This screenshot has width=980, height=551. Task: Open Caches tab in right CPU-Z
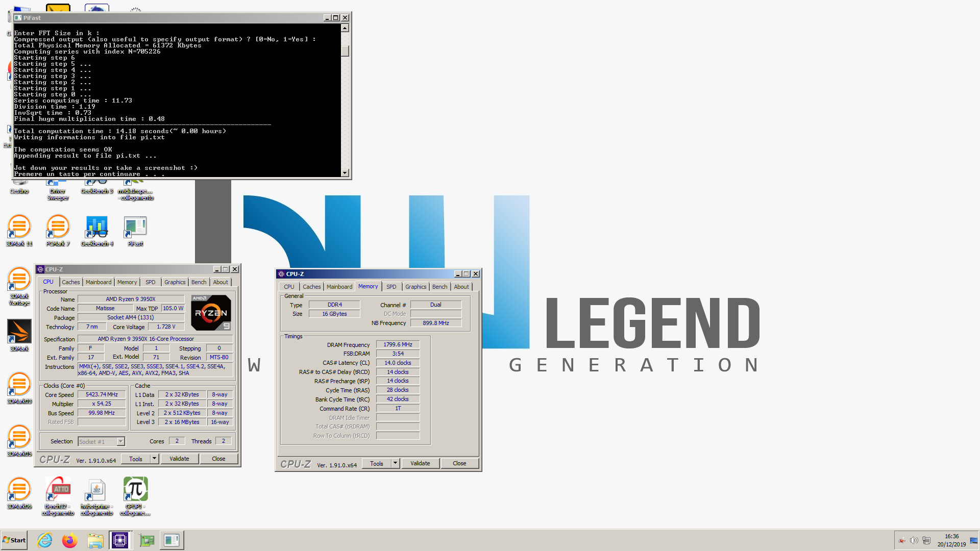coord(311,287)
